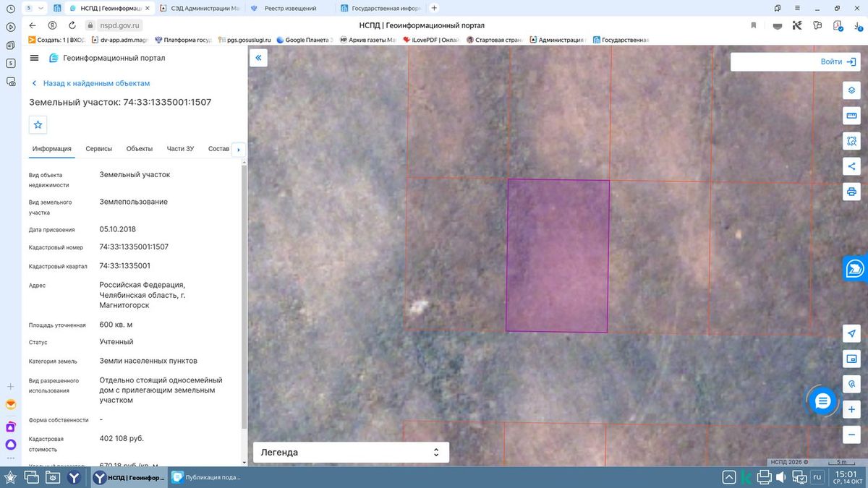Open the blue chat assistant bubble
868x488 pixels.
click(822, 401)
